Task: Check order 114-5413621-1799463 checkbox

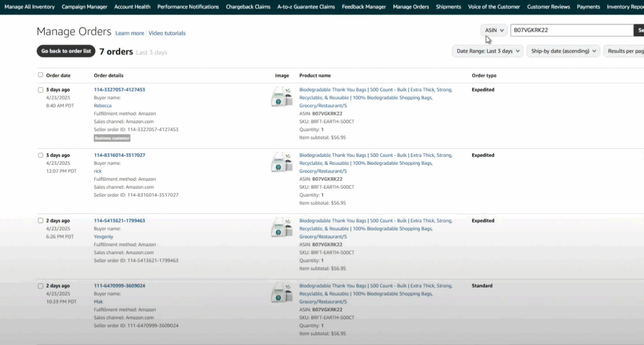Action: pos(41,221)
